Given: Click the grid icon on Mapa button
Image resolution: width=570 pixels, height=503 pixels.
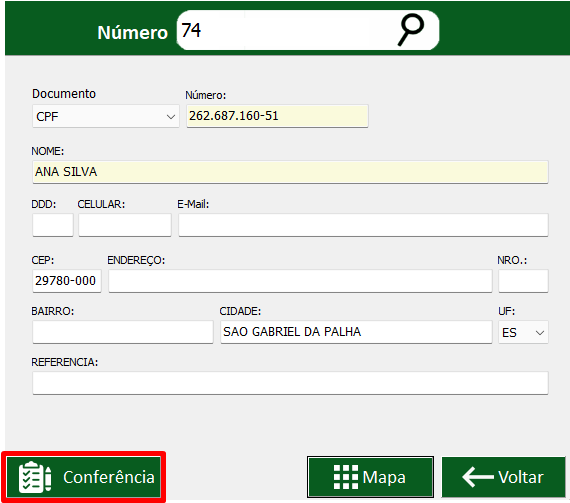Looking at the screenshot, I should [346, 477].
